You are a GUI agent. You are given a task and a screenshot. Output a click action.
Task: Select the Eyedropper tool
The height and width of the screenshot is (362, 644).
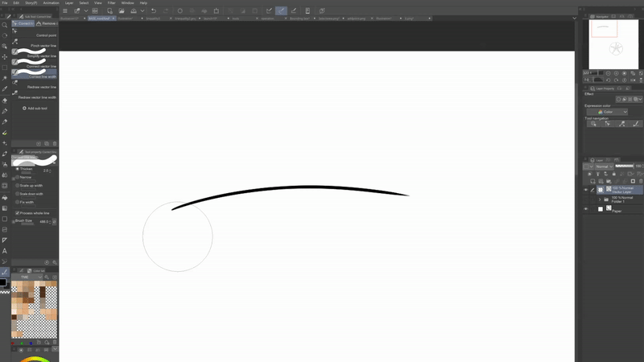(x=5, y=89)
